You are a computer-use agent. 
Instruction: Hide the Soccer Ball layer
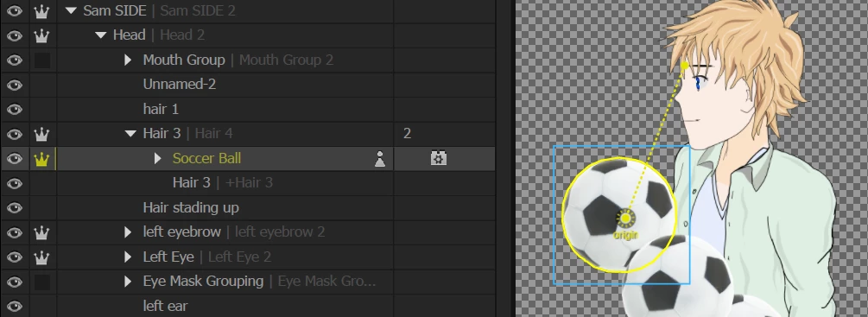click(x=14, y=159)
